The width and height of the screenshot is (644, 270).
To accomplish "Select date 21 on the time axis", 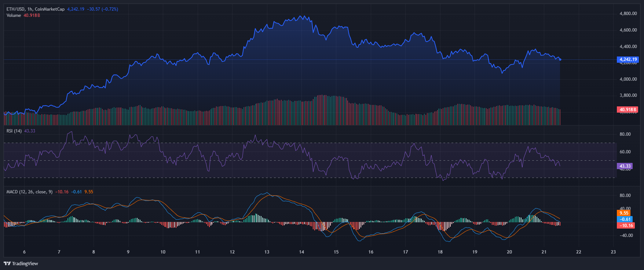I will click(544, 252).
